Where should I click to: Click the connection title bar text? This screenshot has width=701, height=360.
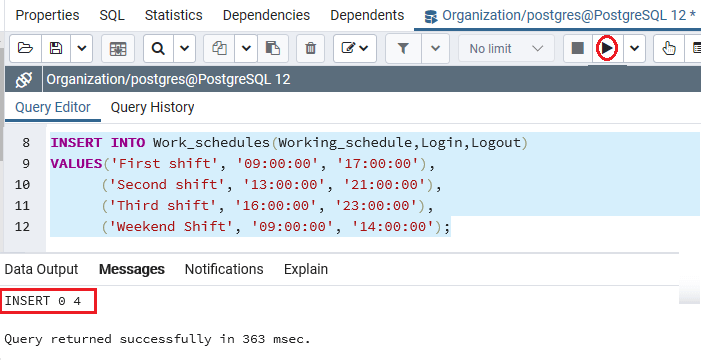(169, 80)
